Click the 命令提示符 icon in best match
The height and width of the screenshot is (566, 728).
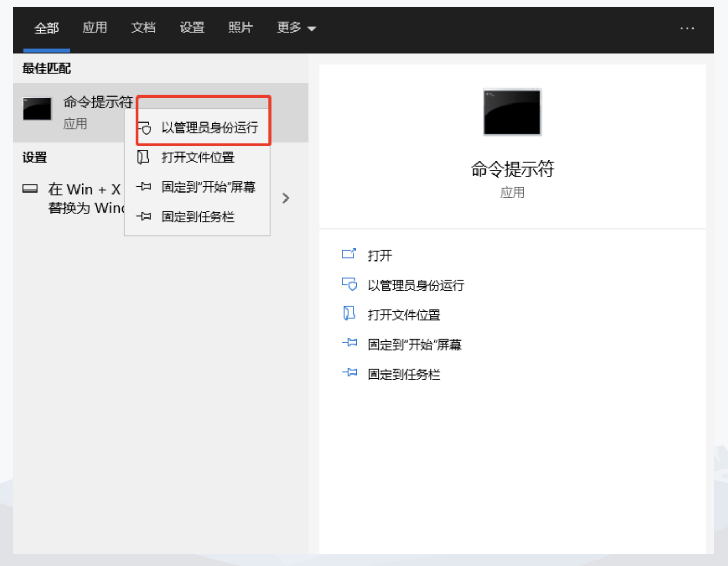(x=37, y=109)
